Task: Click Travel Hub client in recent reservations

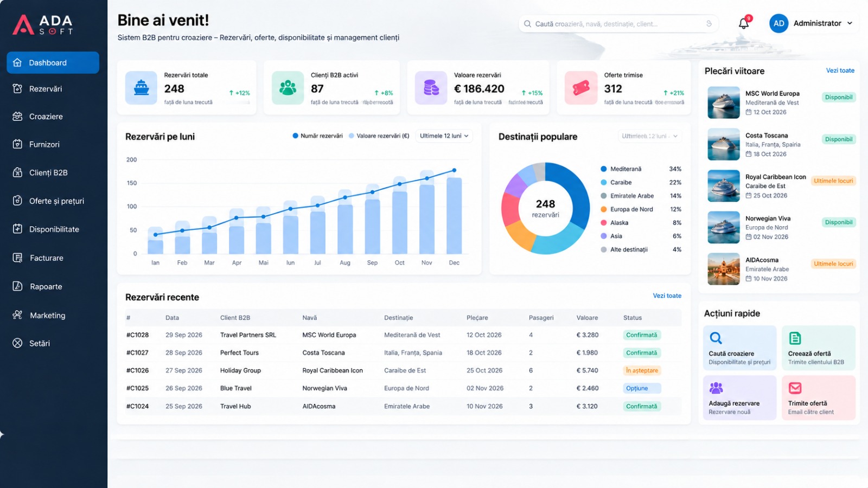Action: [235, 406]
